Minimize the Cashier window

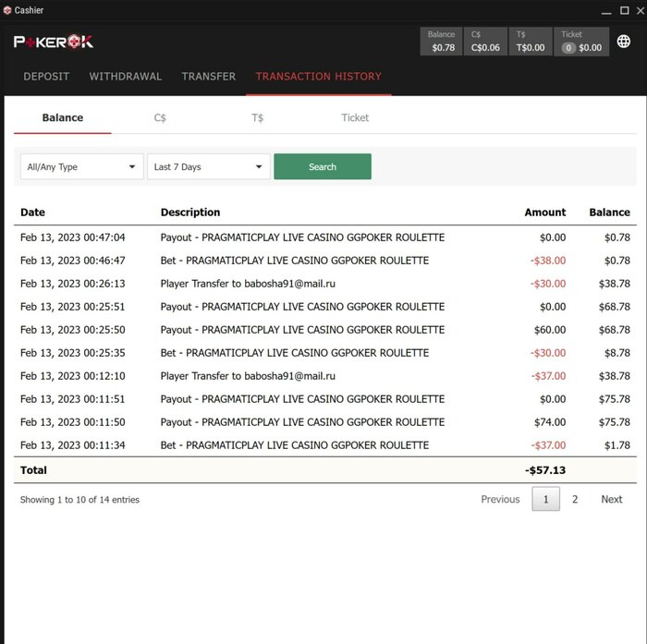(605, 11)
